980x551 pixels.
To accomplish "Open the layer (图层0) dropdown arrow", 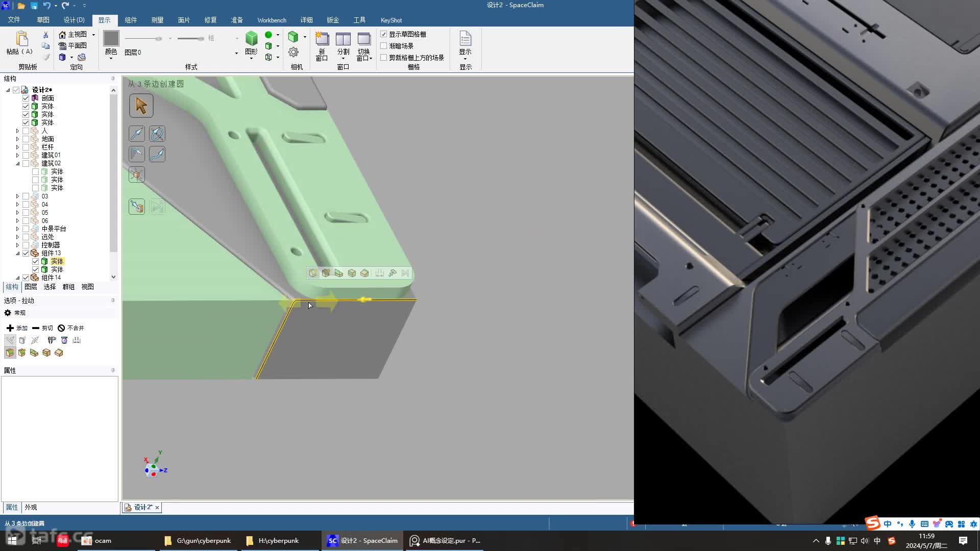I will coord(236,53).
